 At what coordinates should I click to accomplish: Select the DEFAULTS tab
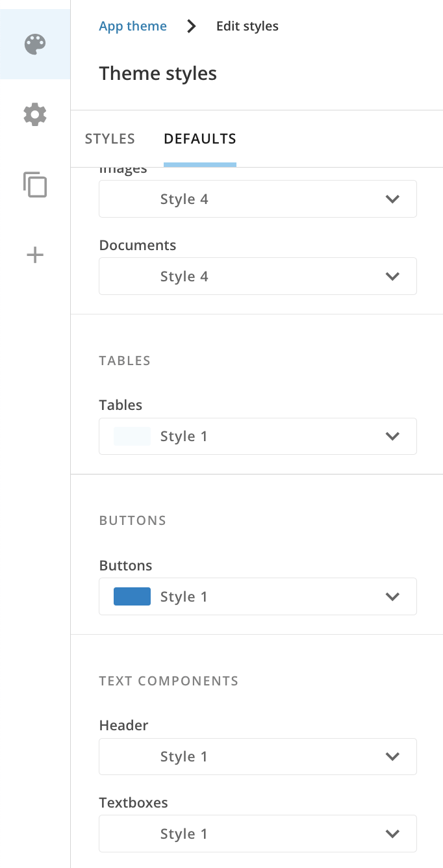200,138
